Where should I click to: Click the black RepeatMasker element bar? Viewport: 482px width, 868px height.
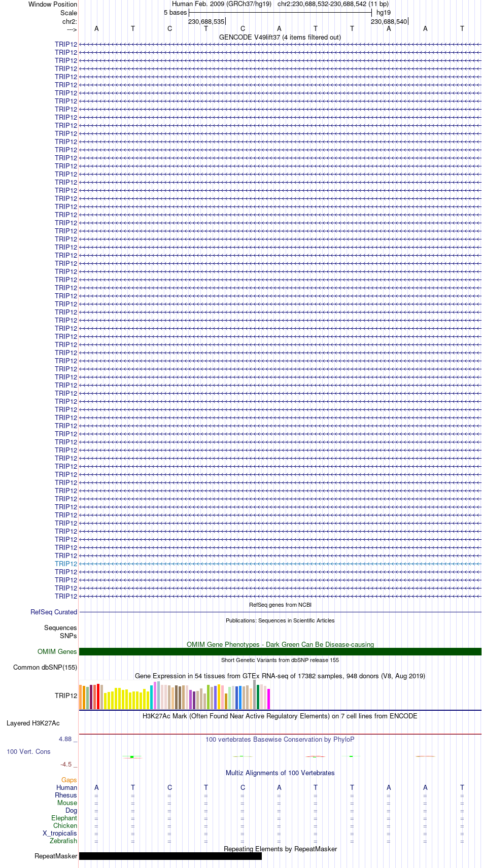[x=170, y=856]
